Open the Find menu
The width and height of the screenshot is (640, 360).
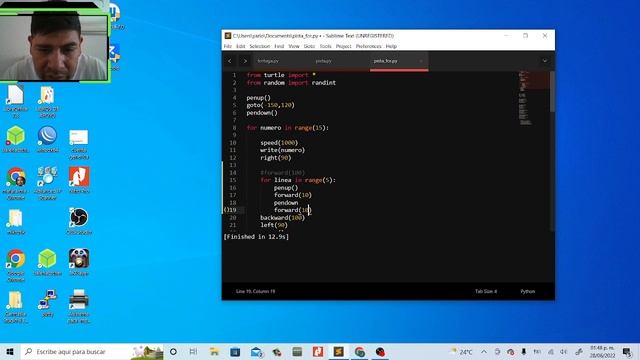click(279, 47)
